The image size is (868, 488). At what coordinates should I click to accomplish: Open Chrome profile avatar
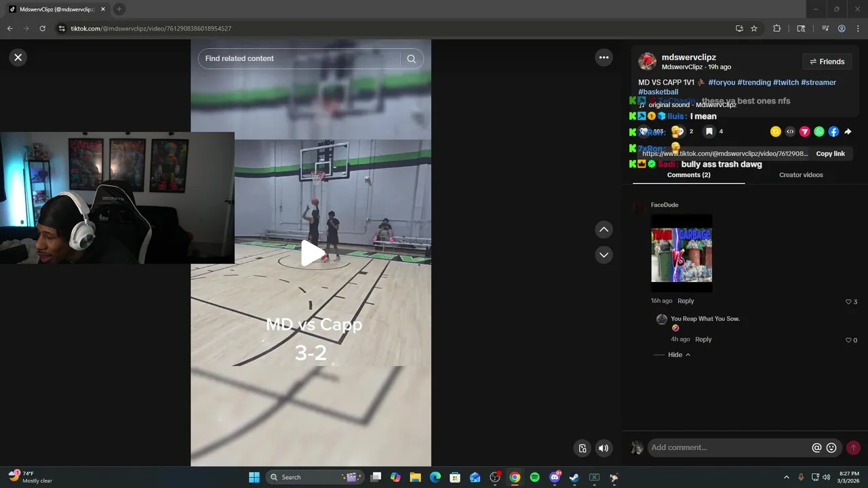842,28
